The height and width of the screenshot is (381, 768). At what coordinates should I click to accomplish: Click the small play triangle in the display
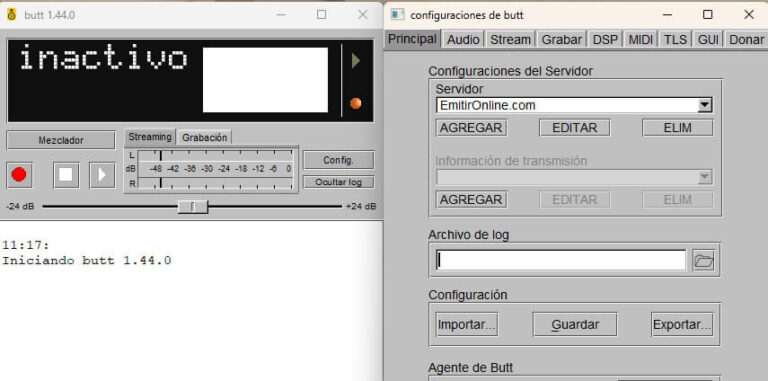356,61
